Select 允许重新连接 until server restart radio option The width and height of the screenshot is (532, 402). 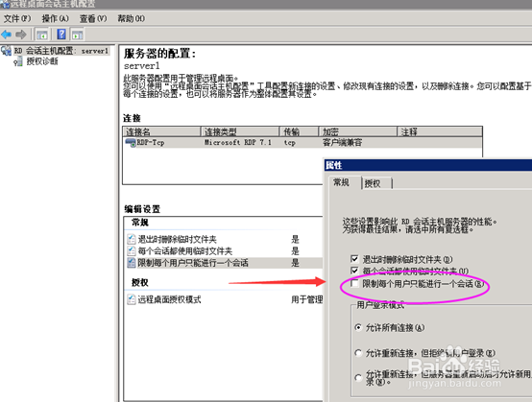click(358, 377)
